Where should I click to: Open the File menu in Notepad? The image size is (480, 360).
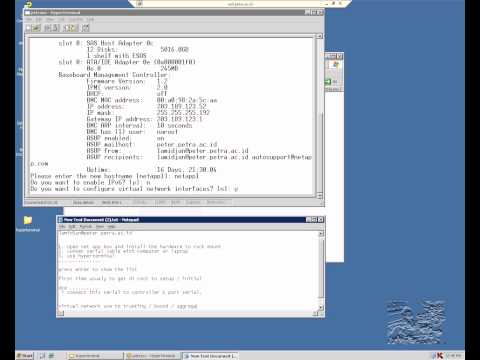pyautogui.click(x=62, y=227)
